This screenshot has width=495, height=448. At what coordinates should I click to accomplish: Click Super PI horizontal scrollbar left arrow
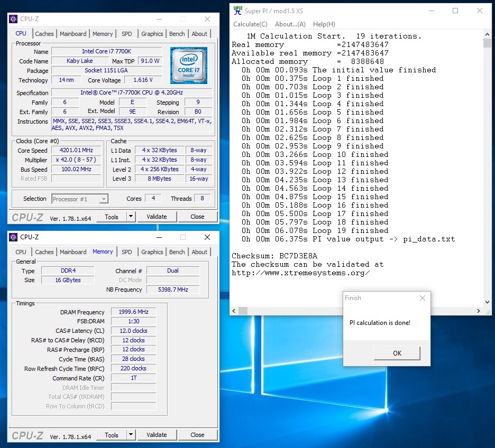pos(234,311)
